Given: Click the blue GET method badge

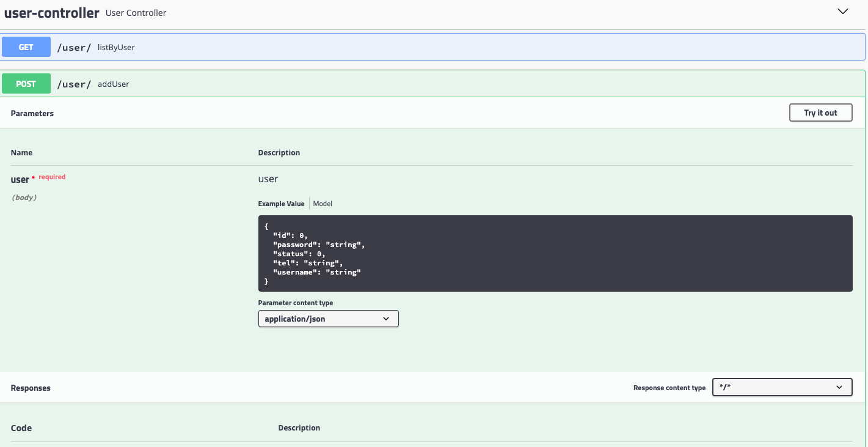Looking at the screenshot, I should click(26, 47).
